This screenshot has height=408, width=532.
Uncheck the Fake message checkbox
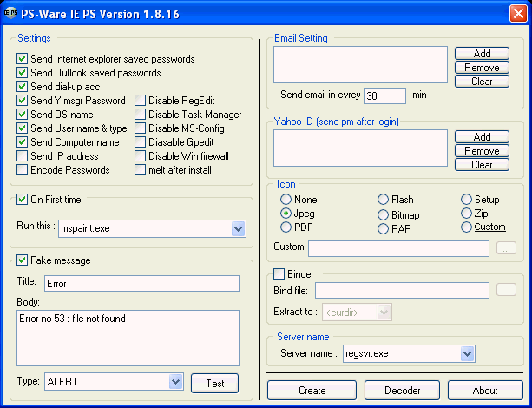click(23, 260)
